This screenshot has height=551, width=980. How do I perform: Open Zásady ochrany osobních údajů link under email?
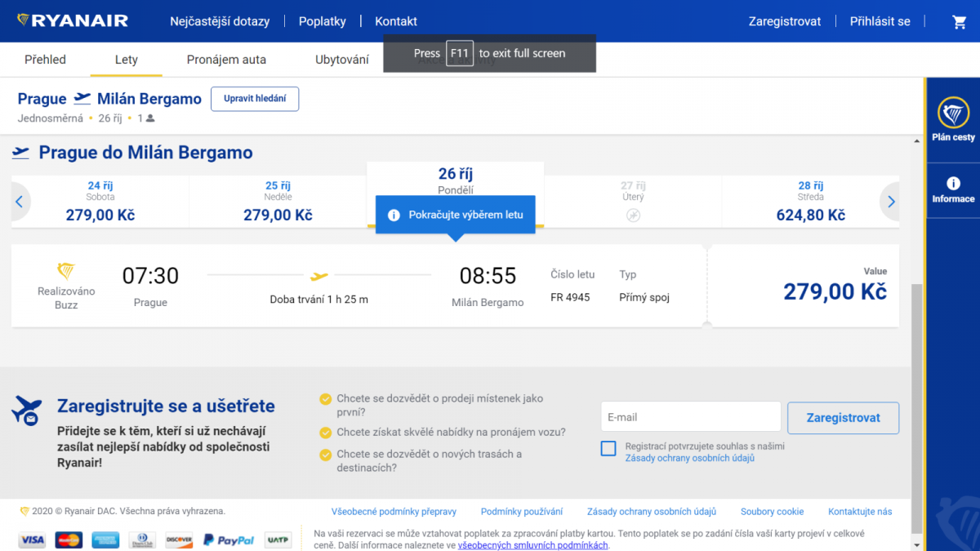689,458
